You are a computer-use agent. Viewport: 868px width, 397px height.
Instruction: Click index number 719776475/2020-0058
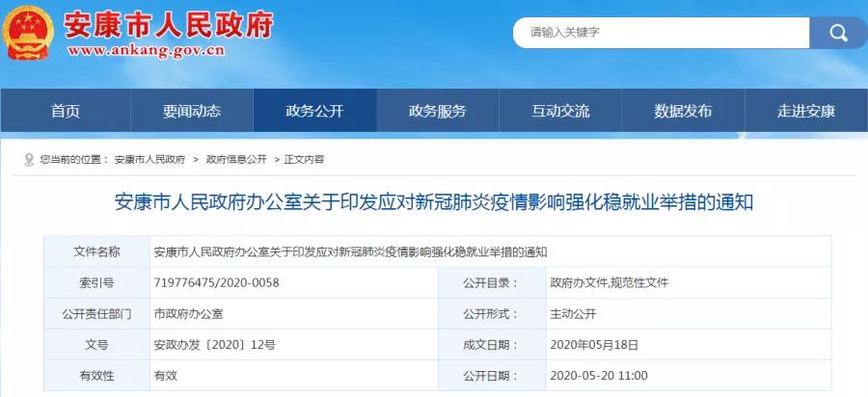[216, 283]
